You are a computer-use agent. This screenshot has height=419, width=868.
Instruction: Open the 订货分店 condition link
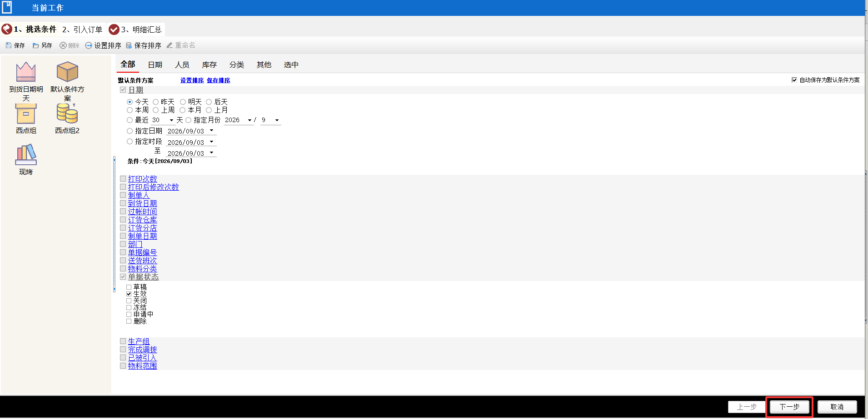click(142, 228)
